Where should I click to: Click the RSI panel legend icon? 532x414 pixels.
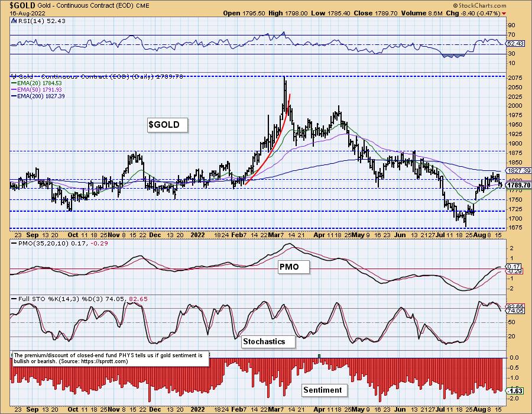tap(13, 21)
